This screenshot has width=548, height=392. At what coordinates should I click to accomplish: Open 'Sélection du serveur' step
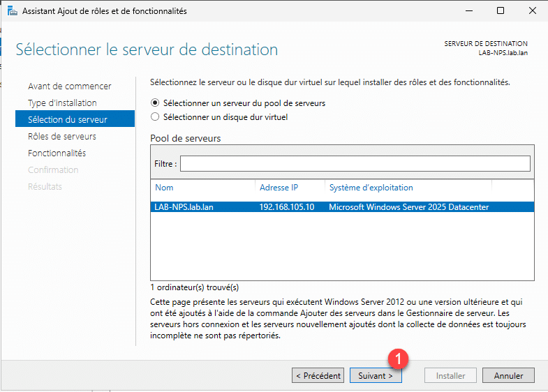click(67, 119)
